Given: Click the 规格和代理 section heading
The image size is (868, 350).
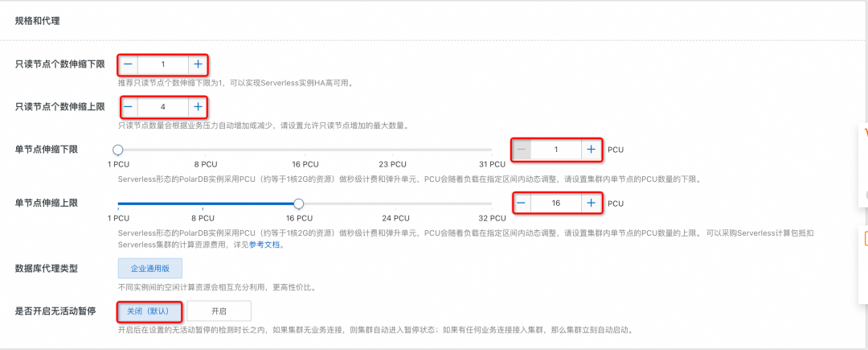Looking at the screenshot, I should click(38, 21).
